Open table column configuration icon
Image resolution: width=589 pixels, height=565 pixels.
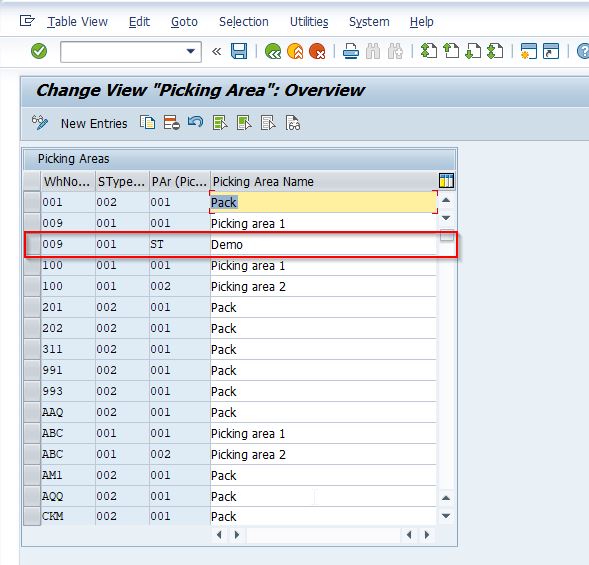click(x=446, y=181)
